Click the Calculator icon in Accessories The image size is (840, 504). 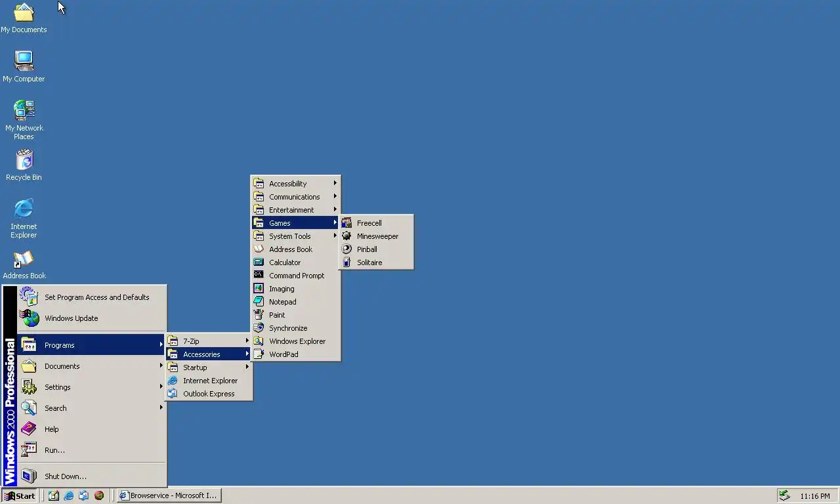pyautogui.click(x=259, y=262)
